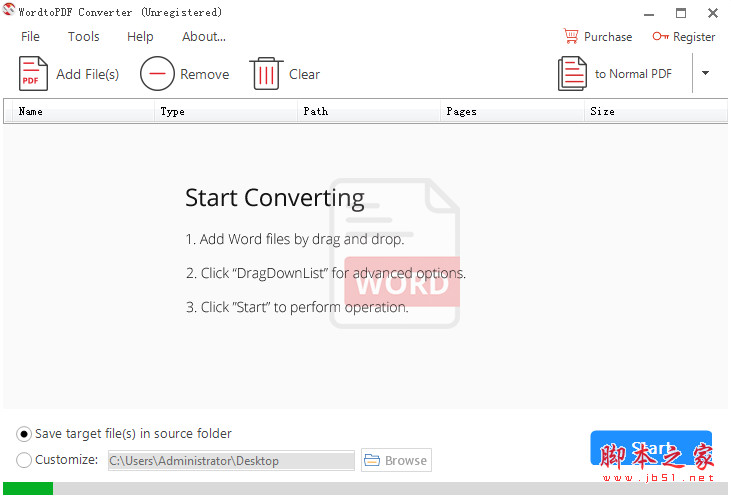Open the About... menu

pos(204,36)
